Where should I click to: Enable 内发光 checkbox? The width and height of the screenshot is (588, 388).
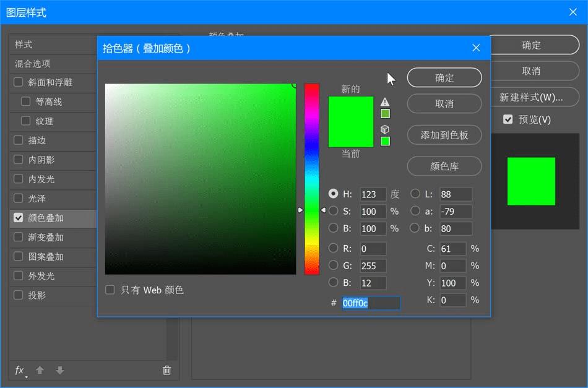point(18,179)
